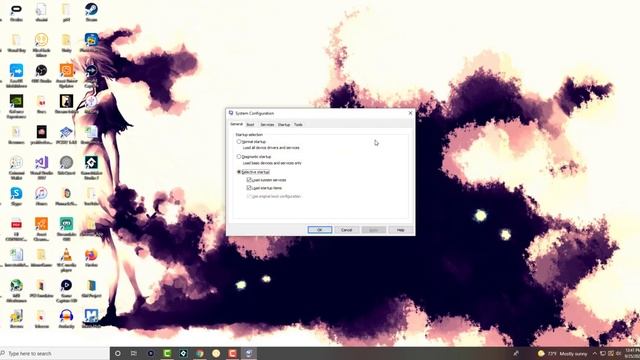Image resolution: width=640 pixels, height=360 pixels.
Task: Open the Game Capture HD desktop icon
Action: [66, 291]
